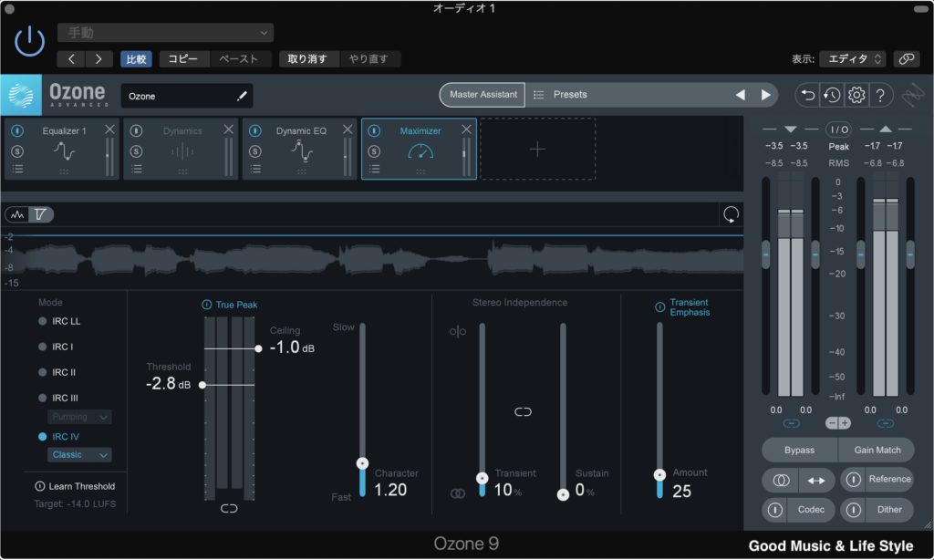Solo the Dynamic EQ module

(255, 151)
